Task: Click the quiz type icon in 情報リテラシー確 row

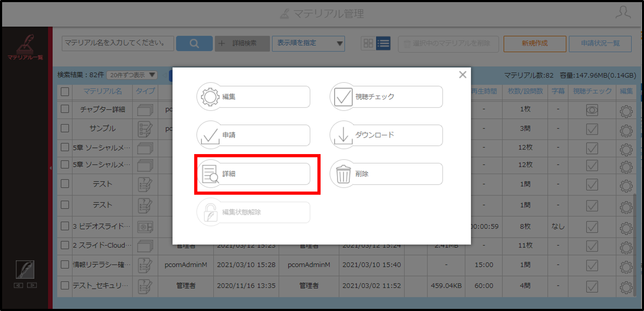Action: (145, 266)
